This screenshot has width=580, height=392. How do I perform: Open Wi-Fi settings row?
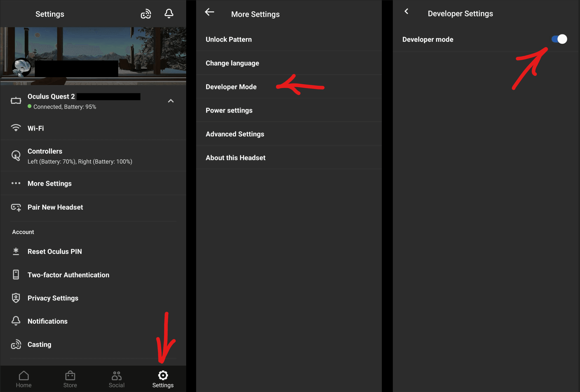[x=93, y=128]
